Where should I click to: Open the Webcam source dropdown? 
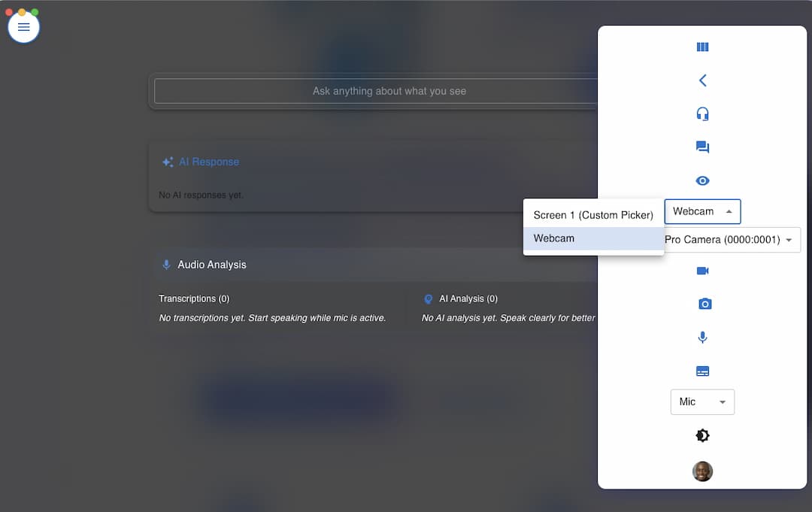tap(702, 211)
